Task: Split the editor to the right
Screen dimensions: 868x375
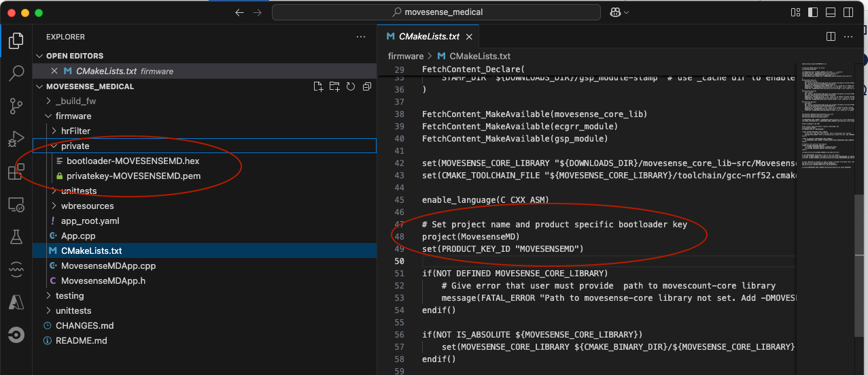Action: point(831,36)
